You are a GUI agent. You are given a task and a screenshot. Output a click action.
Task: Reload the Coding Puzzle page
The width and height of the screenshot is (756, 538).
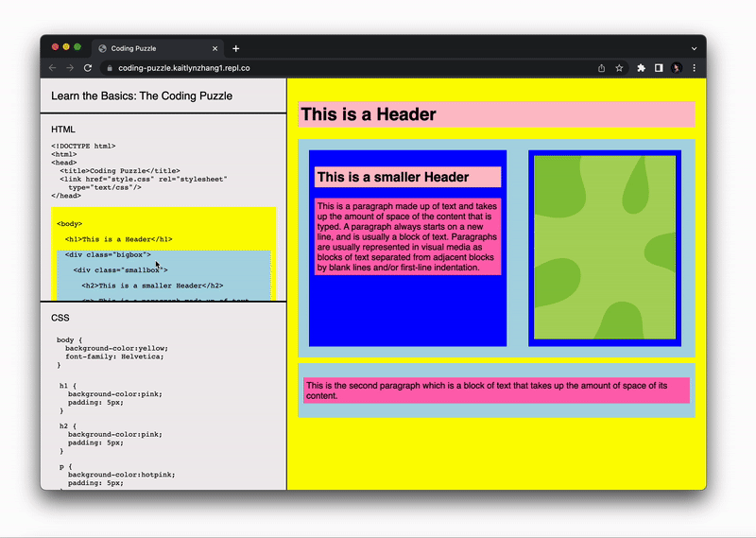88,68
